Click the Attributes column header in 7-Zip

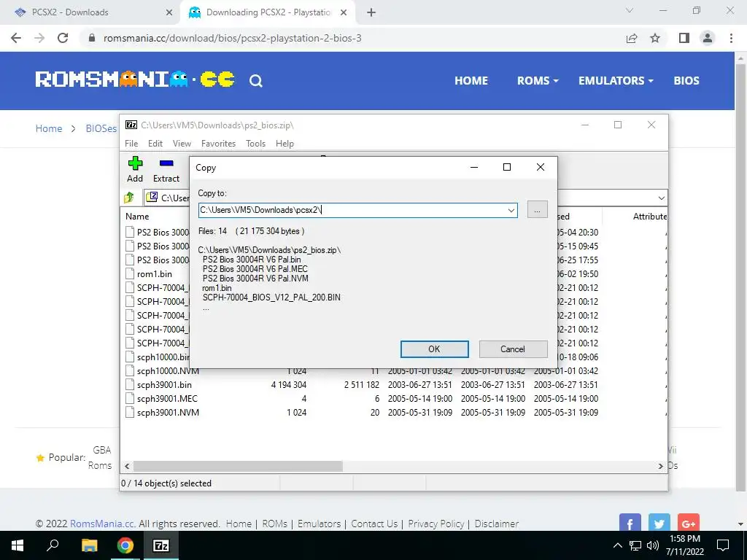tap(650, 216)
